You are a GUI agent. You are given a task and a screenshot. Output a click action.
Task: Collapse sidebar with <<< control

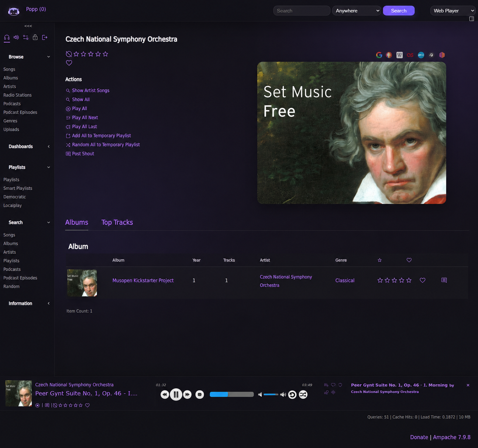[x=28, y=26]
